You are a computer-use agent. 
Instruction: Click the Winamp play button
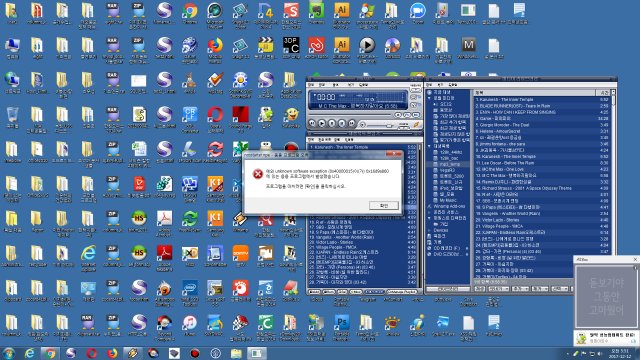click(x=322, y=123)
